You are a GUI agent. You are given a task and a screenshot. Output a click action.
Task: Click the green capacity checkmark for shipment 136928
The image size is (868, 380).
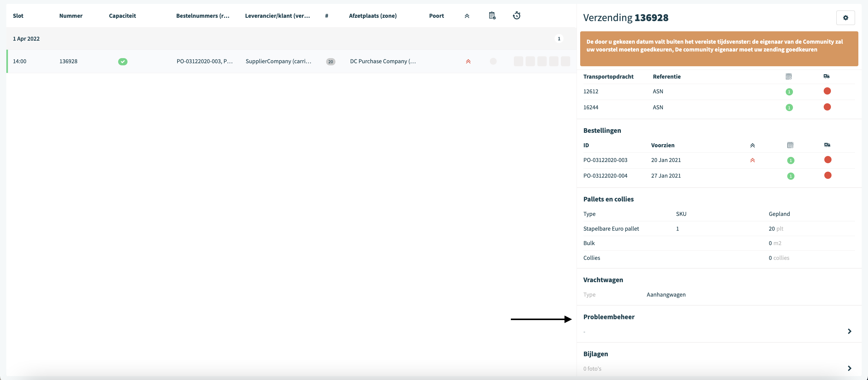point(123,62)
